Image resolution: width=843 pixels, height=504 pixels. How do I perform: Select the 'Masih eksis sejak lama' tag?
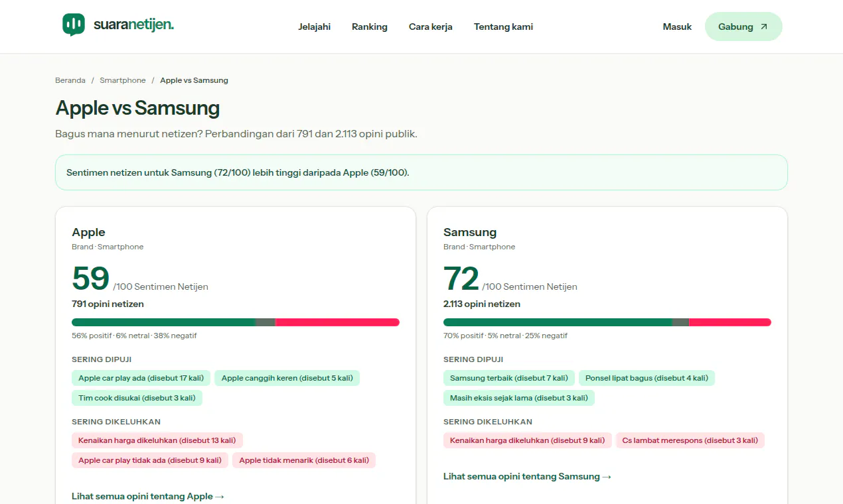(x=519, y=398)
